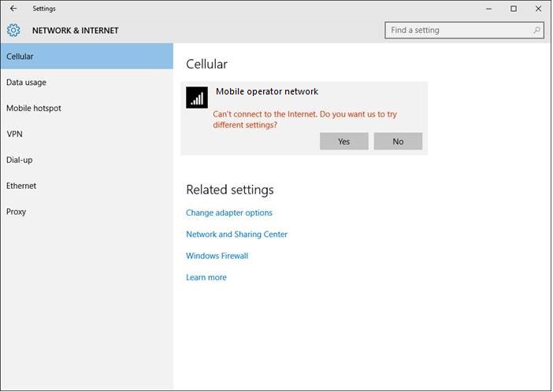Click No to decline different settings
This screenshot has width=553, height=392.
398,142
